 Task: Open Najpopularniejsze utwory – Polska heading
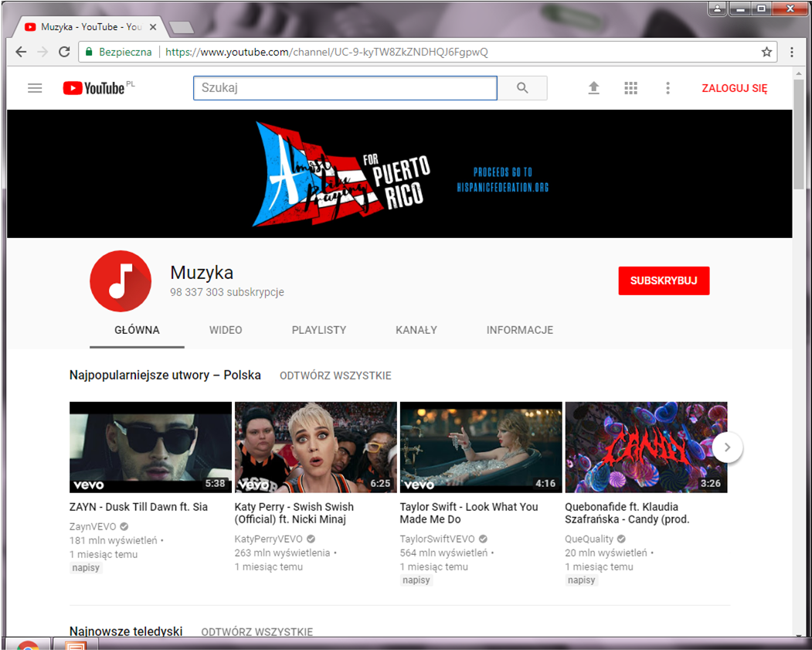tap(165, 375)
